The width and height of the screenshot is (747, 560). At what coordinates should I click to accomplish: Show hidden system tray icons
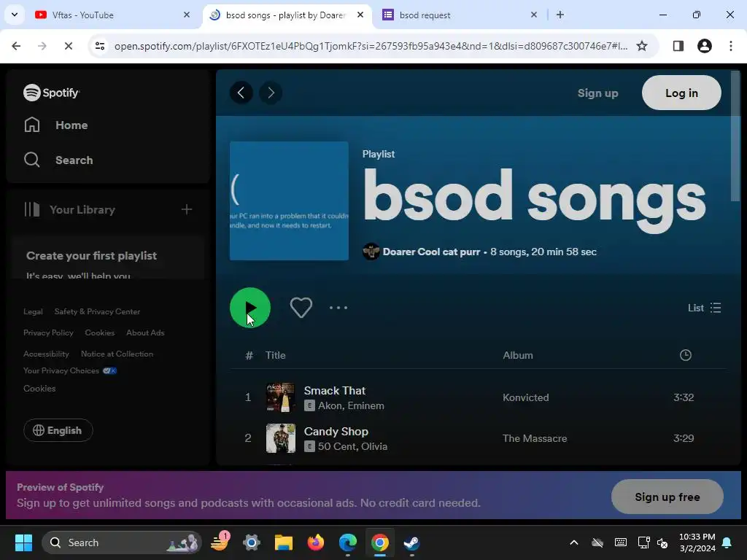[x=574, y=542]
